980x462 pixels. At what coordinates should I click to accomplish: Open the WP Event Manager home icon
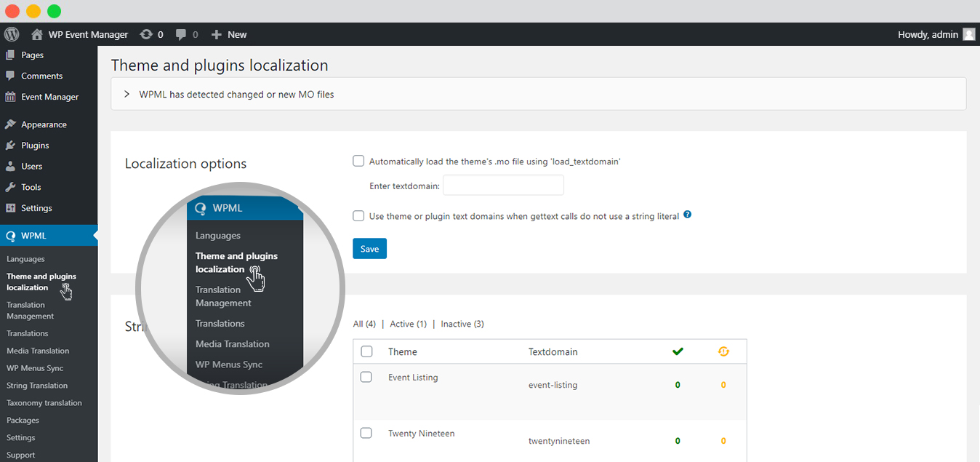[37, 34]
